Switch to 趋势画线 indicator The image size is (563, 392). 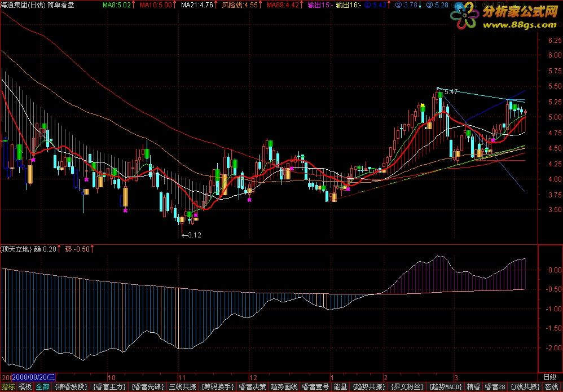tap(284, 387)
